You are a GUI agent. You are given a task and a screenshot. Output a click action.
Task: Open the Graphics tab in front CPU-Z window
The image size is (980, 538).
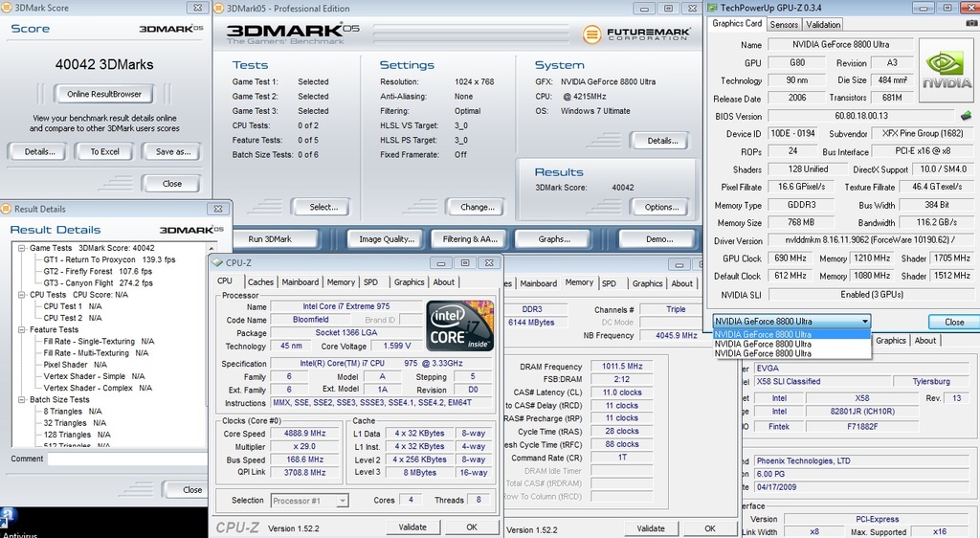410,281
